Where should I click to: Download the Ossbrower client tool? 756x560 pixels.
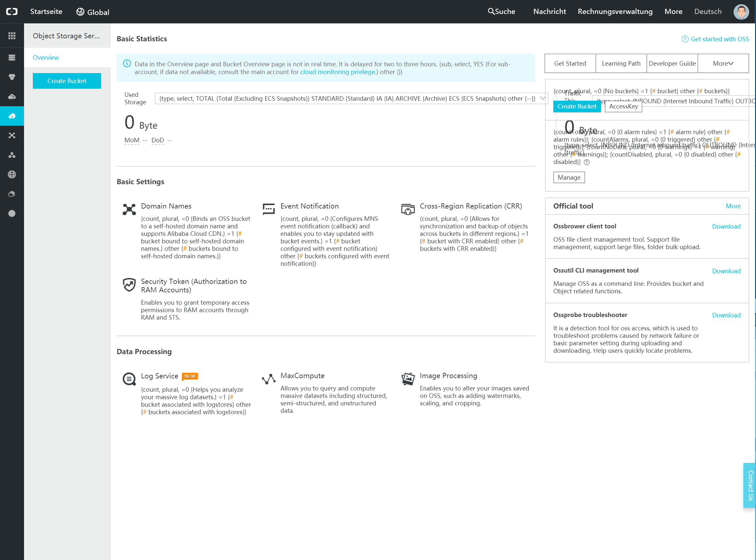(726, 226)
